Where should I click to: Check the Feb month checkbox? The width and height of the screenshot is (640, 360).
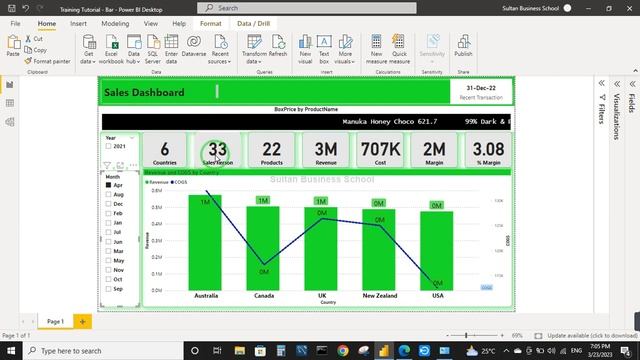tap(108, 213)
